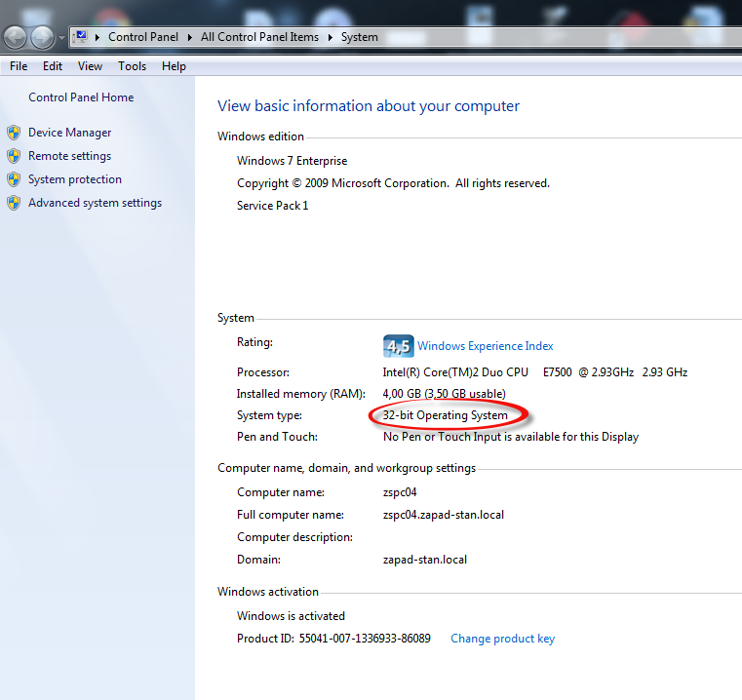Click Change product key link
This screenshot has width=742, height=700.
[502, 639]
